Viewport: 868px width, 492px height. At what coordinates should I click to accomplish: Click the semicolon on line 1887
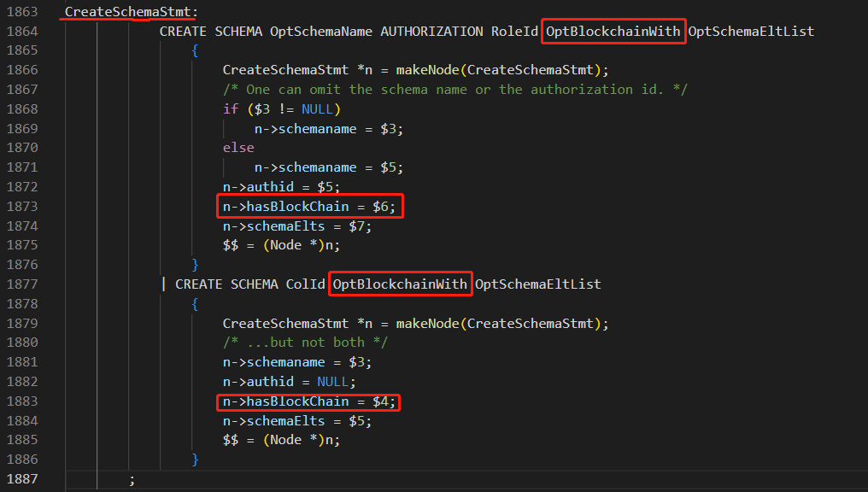point(132,479)
